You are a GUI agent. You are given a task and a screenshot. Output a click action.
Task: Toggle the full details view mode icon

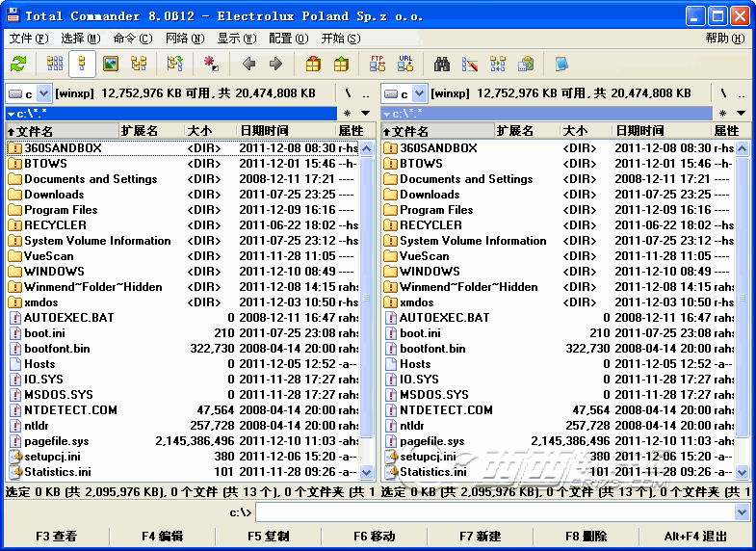(x=83, y=65)
